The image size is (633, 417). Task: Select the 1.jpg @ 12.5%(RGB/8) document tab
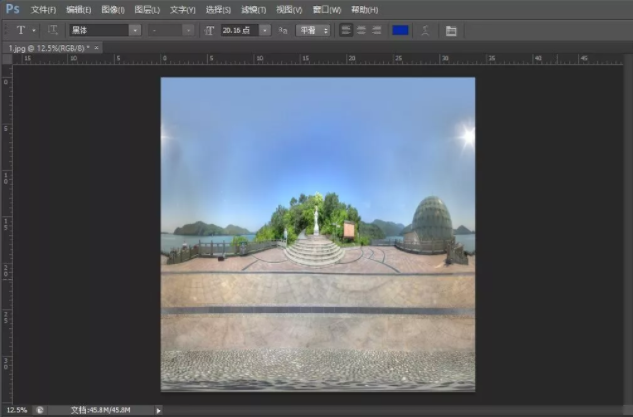[x=49, y=48]
